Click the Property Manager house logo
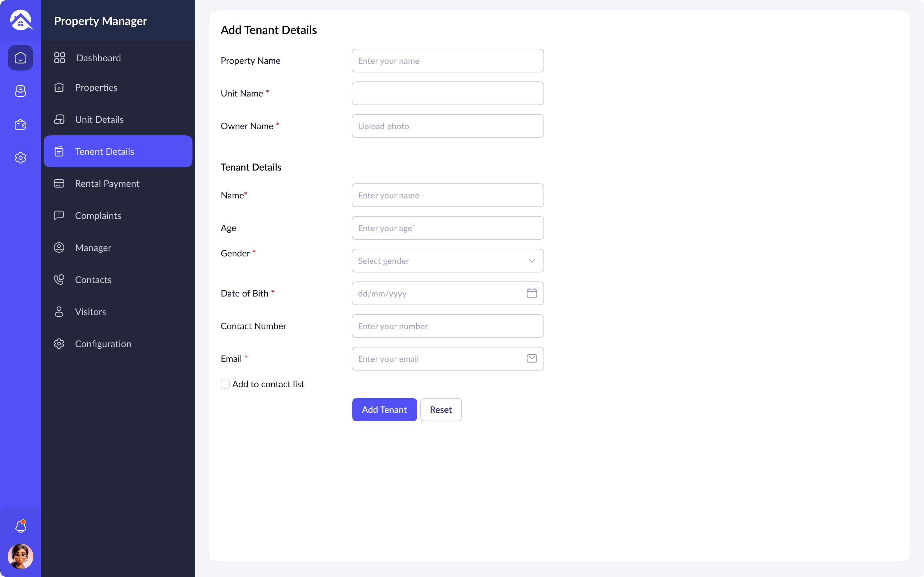The height and width of the screenshot is (577, 924). coord(21,20)
